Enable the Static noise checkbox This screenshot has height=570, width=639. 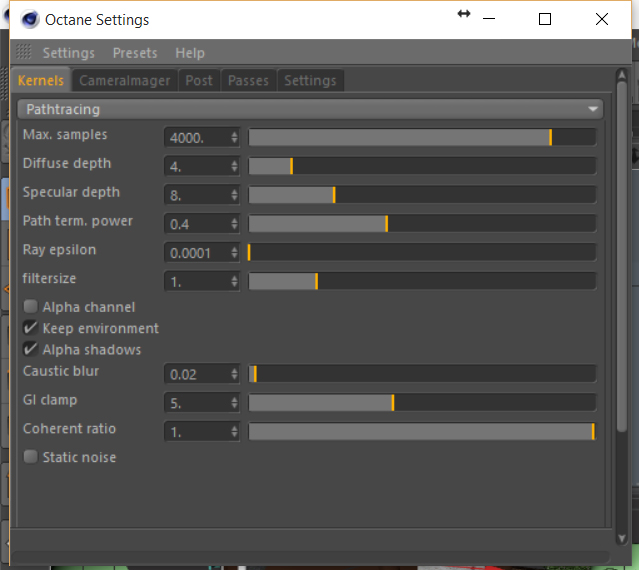(x=31, y=457)
